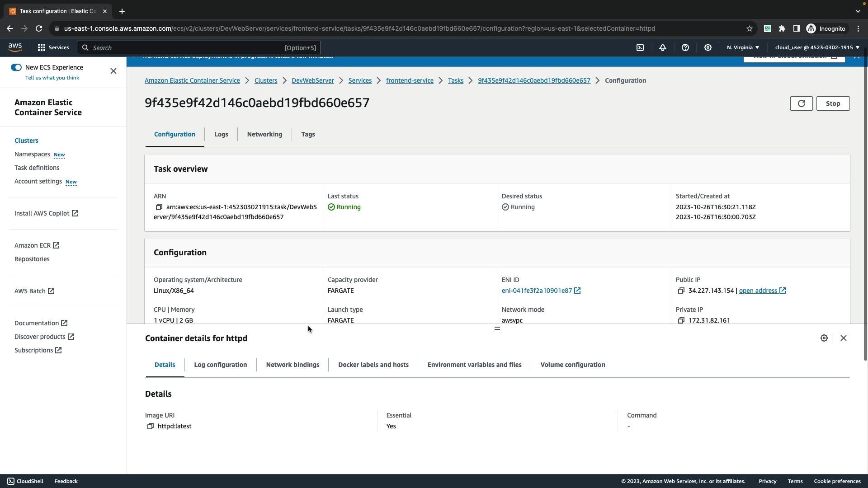Click the page vertical scrollbar

click(x=865, y=203)
